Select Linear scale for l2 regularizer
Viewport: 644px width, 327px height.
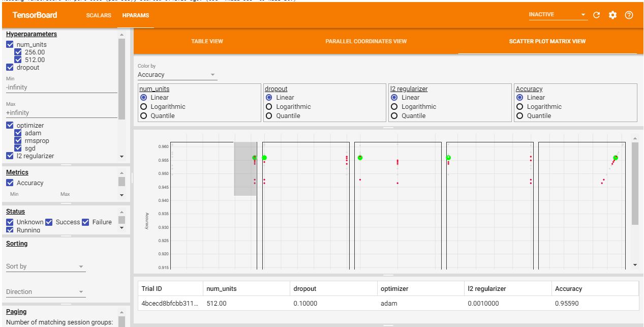pyautogui.click(x=395, y=98)
